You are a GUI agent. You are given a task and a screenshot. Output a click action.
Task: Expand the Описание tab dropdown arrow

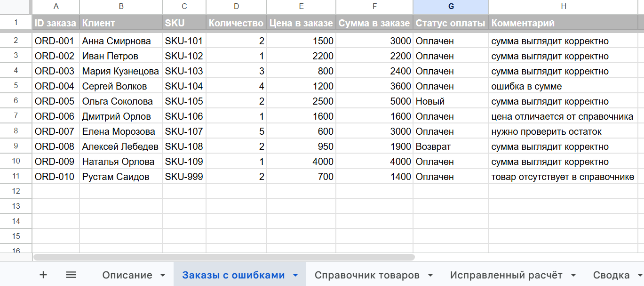(x=163, y=275)
